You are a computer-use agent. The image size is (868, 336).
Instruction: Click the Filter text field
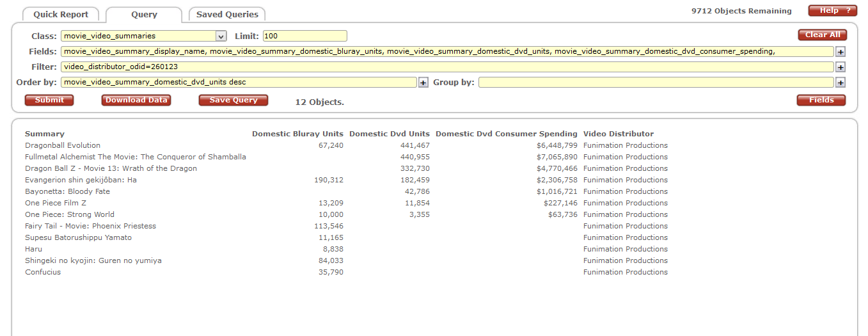tap(447, 67)
